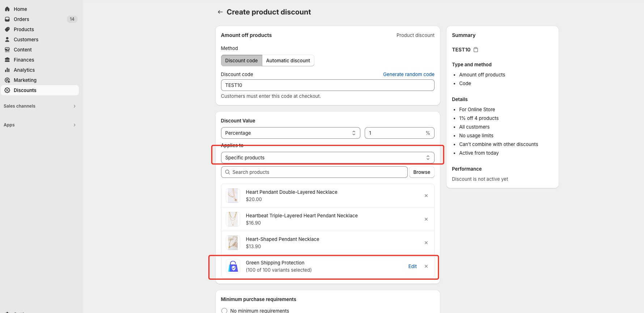This screenshot has height=313, width=644.
Task: Click the Browse products button
Action: tap(421, 172)
